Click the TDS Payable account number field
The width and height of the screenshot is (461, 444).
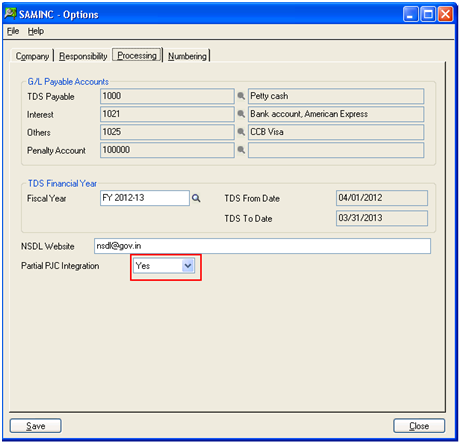pos(167,96)
